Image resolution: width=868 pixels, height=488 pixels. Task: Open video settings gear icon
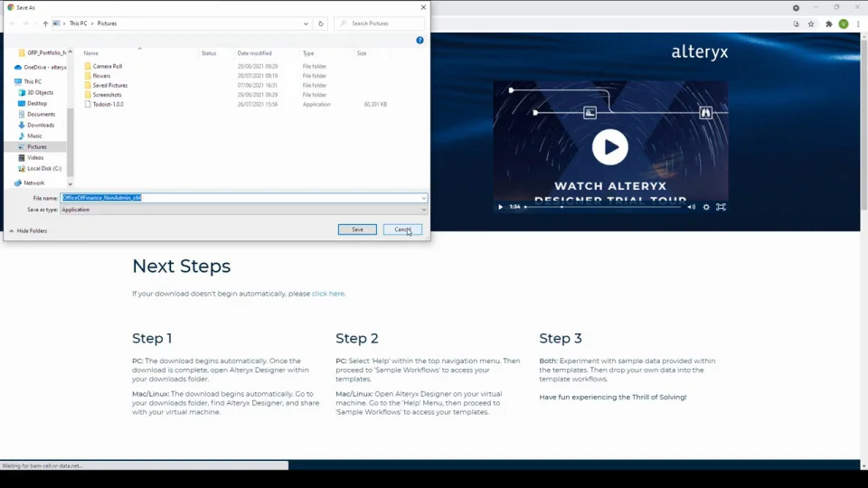706,207
